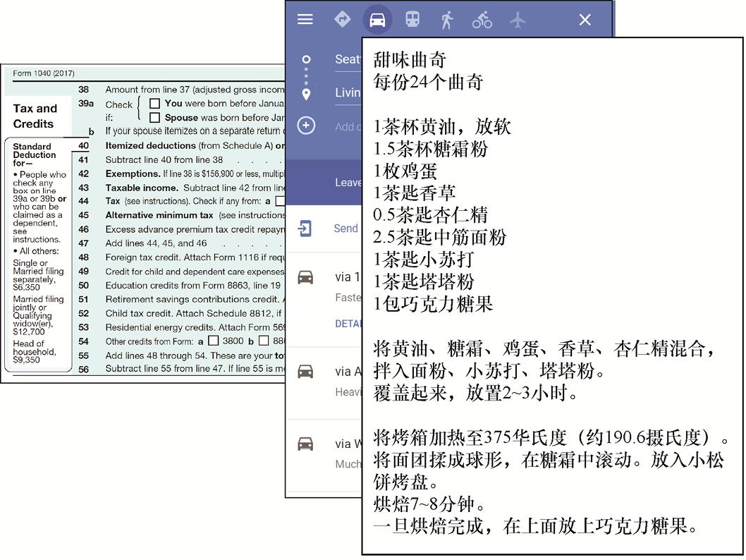Click the 'Send' directions link

click(x=346, y=229)
